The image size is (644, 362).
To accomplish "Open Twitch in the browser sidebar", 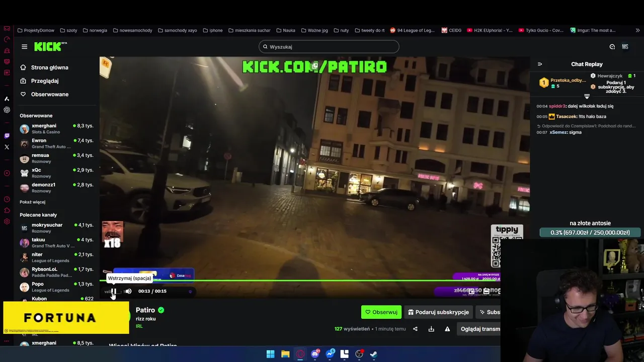I will tap(7, 136).
